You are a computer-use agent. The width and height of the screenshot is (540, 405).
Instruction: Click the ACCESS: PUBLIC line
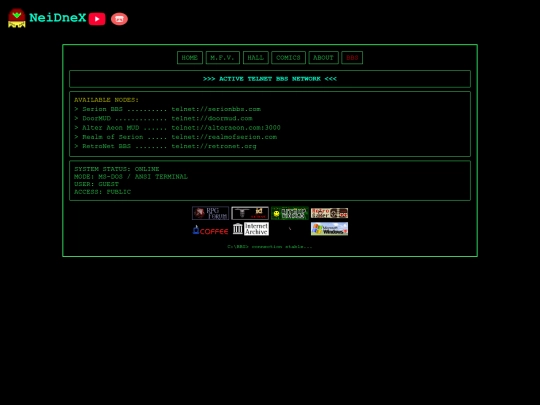[x=103, y=192]
